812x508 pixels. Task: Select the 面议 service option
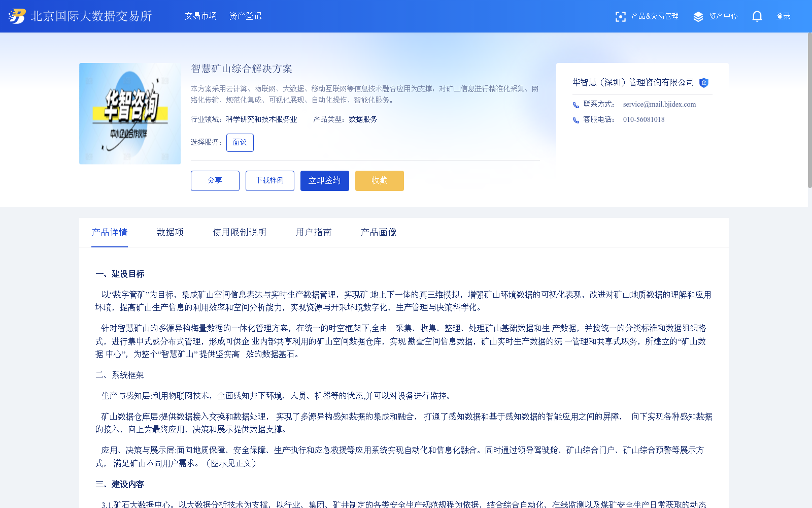click(x=240, y=143)
